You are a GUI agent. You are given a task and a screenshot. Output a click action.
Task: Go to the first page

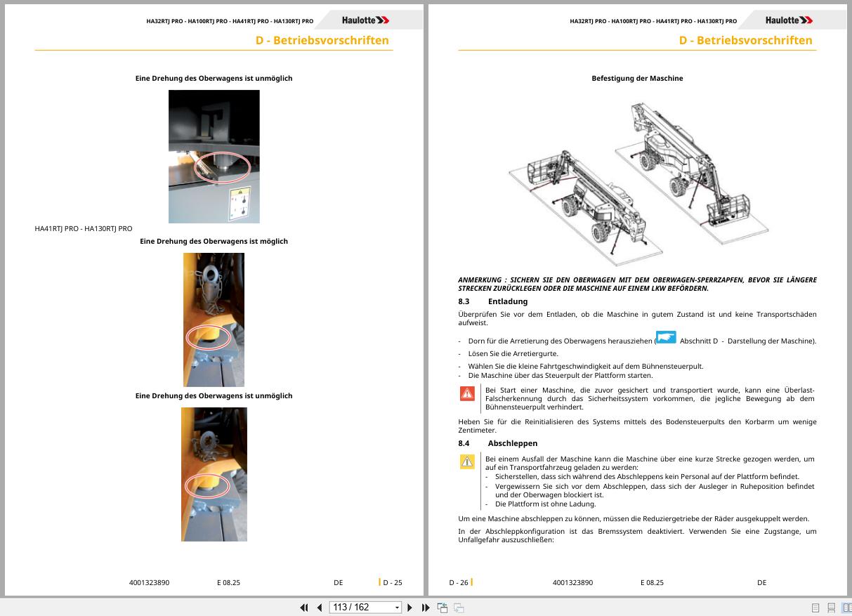tap(304, 608)
